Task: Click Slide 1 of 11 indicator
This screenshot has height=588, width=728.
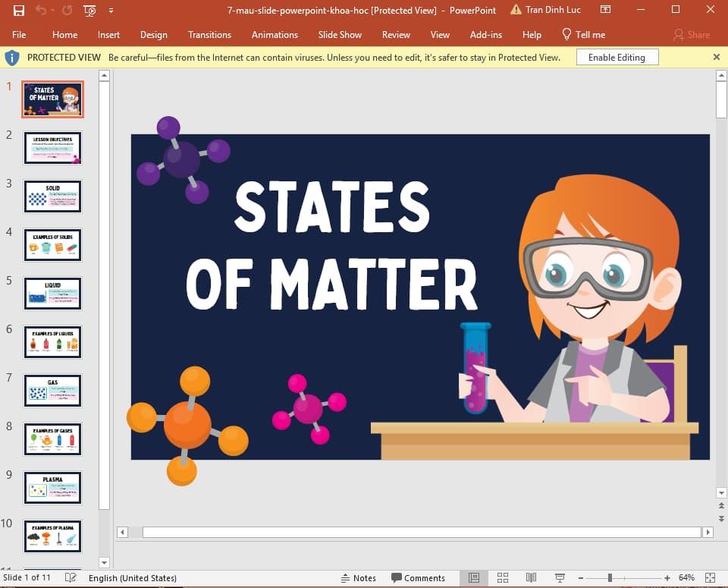Action: [x=27, y=577]
